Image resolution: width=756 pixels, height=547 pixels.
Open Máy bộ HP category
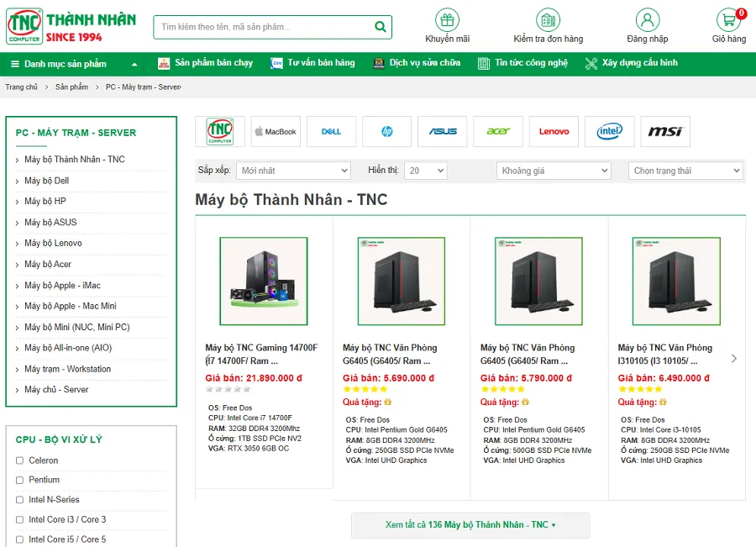(45, 201)
